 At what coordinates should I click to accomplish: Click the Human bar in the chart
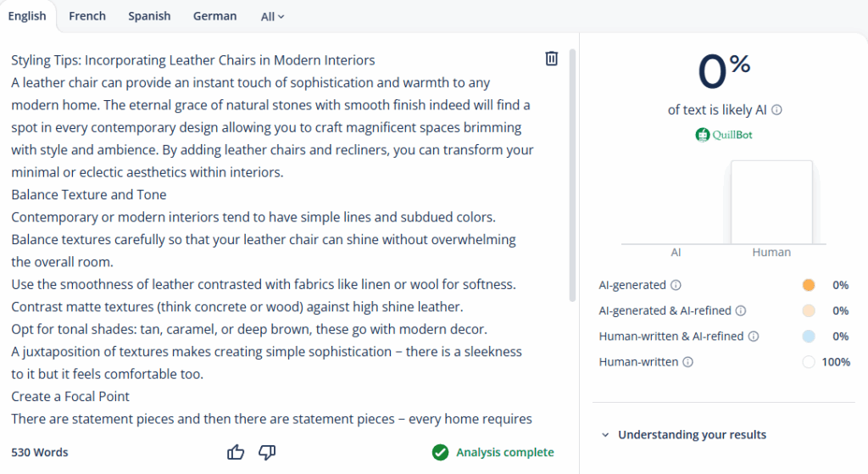771,203
